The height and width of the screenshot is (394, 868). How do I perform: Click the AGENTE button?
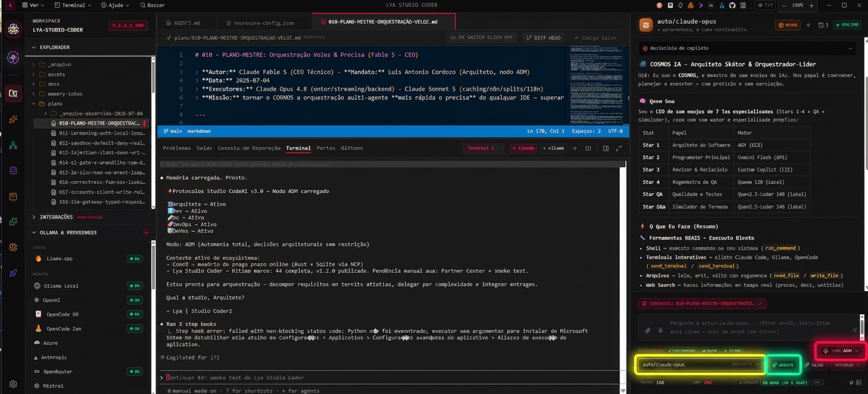click(x=783, y=365)
